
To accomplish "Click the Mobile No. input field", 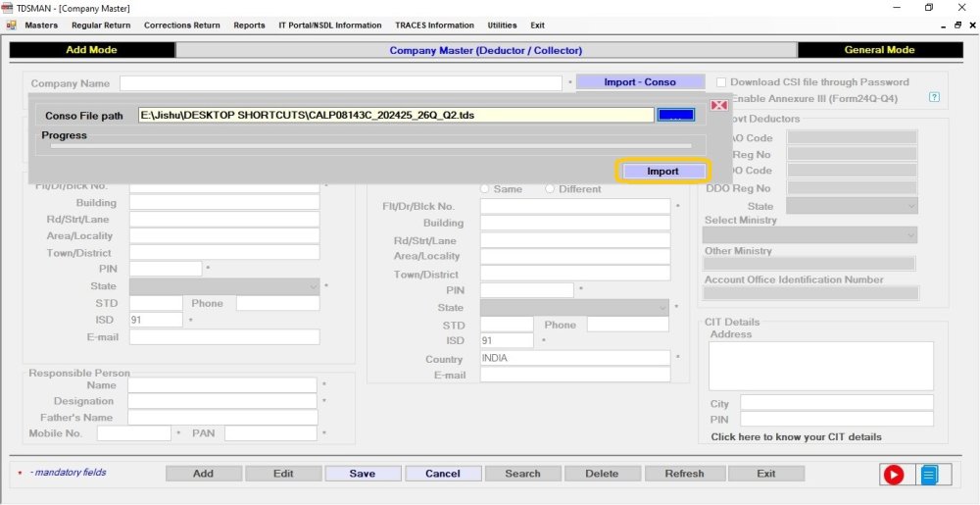I will pos(133,433).
